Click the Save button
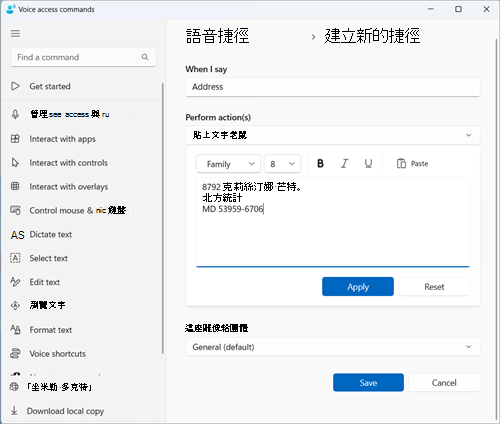Image resolution: width=500 pixels, height=424 pixels. coord(368,382)
